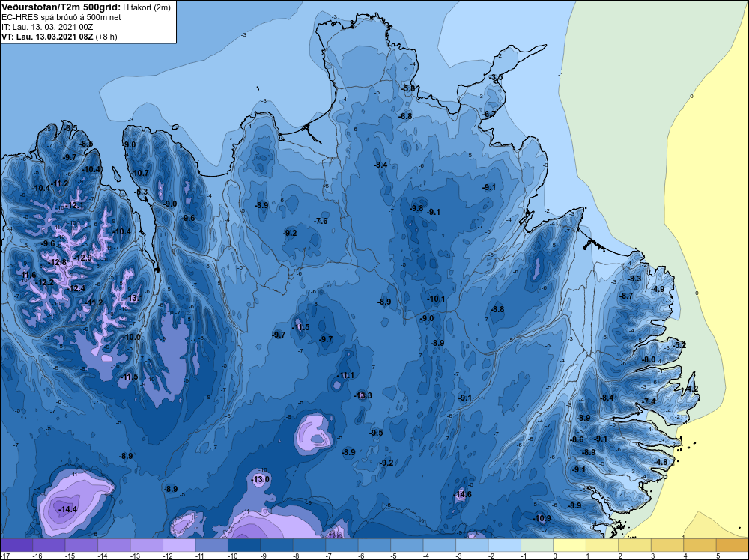This screenshot has height=560, width=749.
Task: Select the "Hitakort (2m)" header label
Action: (147, 7)
